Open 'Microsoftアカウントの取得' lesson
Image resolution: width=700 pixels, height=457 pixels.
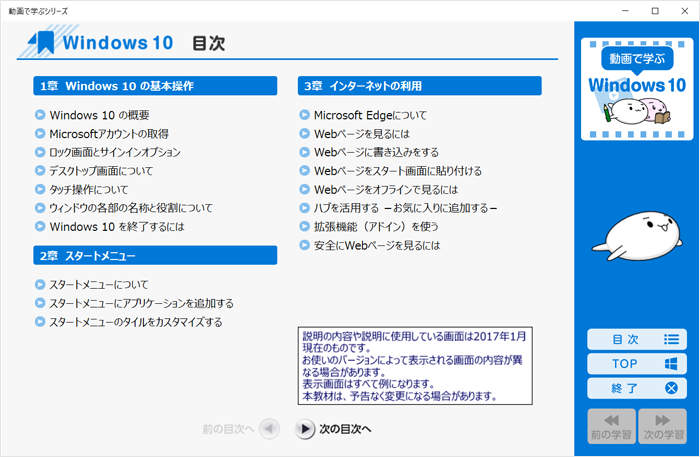pyautogui.click(x=109, y=134)
